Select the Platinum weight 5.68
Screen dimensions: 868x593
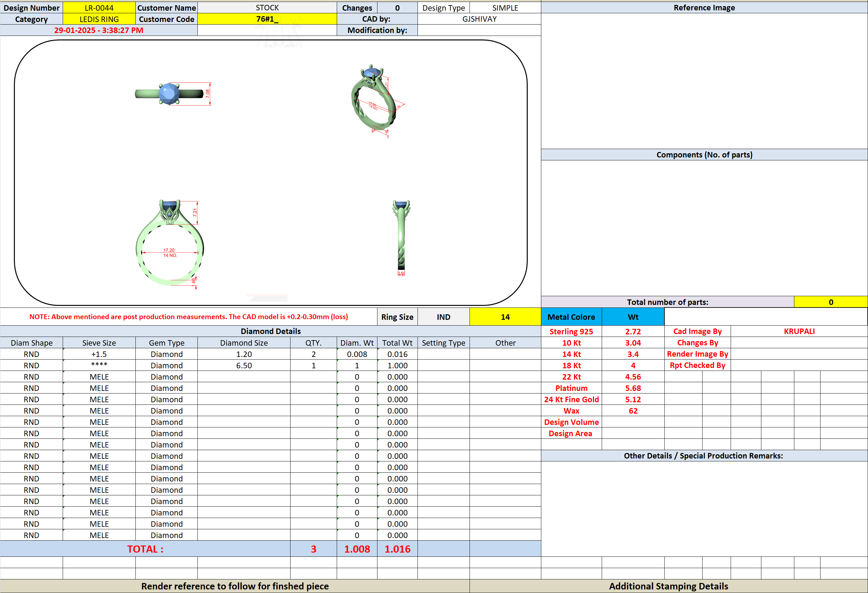click(x=633, y=388)
